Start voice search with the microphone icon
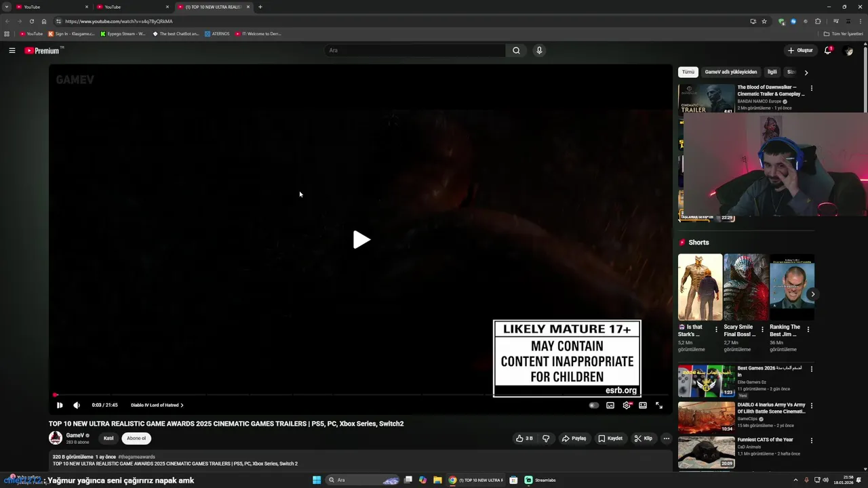The height and width of the screenshot is (488, 868). click(539, 50)
